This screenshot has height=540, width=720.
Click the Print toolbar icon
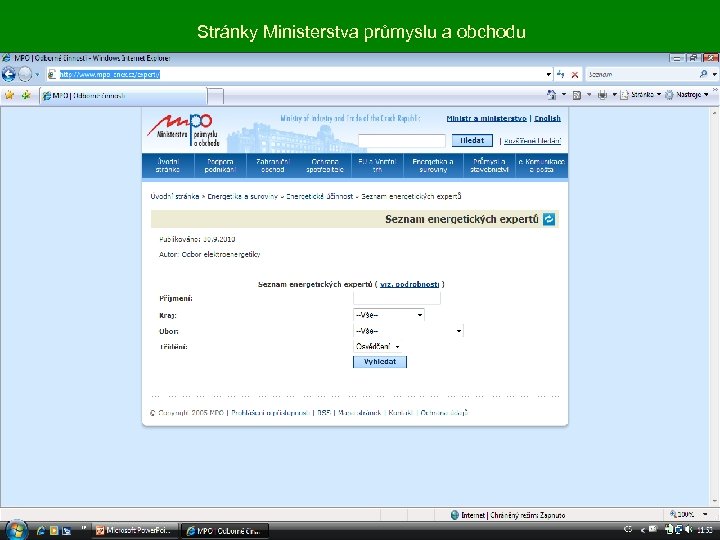pyautogui.click(x=602, y=95)
